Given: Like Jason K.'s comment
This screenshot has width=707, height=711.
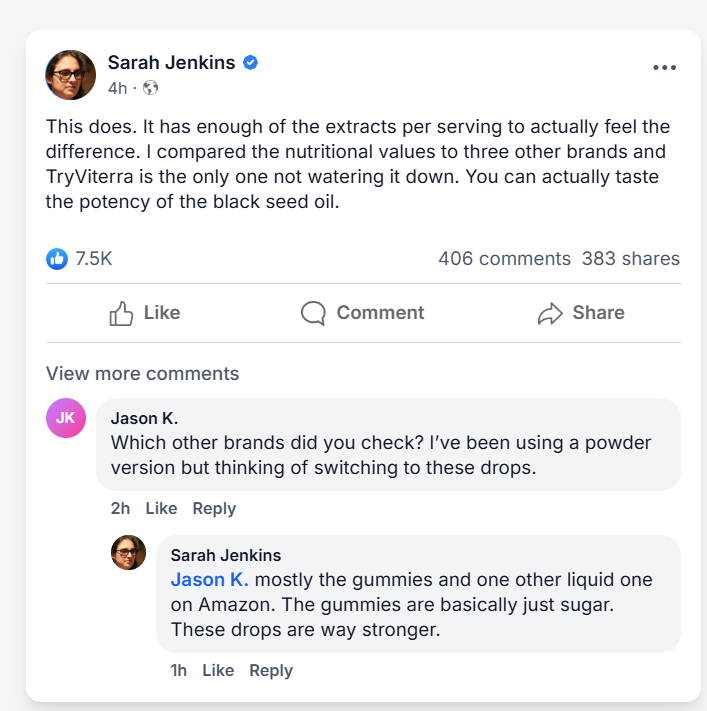Looking at the screenshot, I should (161, 508).
